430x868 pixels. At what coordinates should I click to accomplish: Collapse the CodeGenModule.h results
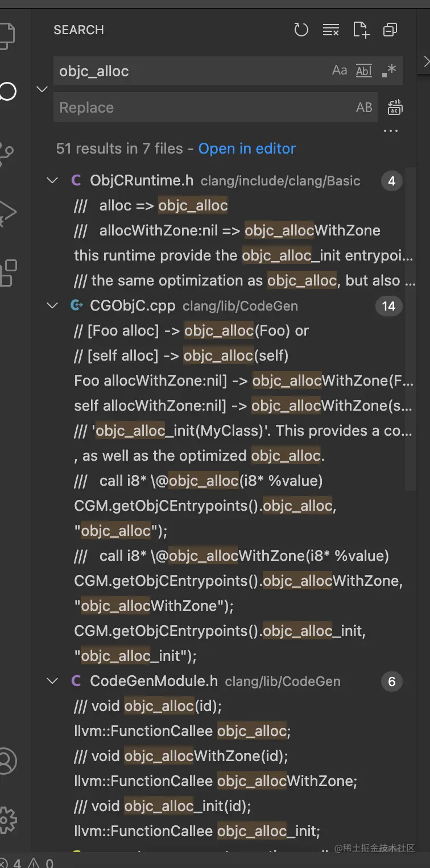(52, 681)
